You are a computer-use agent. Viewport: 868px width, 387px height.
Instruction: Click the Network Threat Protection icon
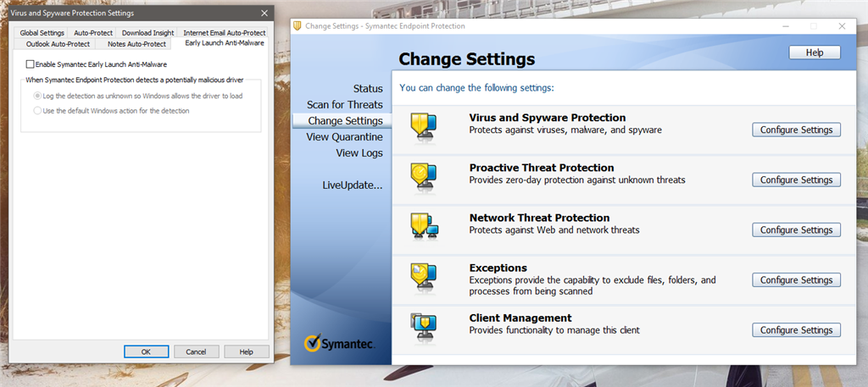[425, 226]
